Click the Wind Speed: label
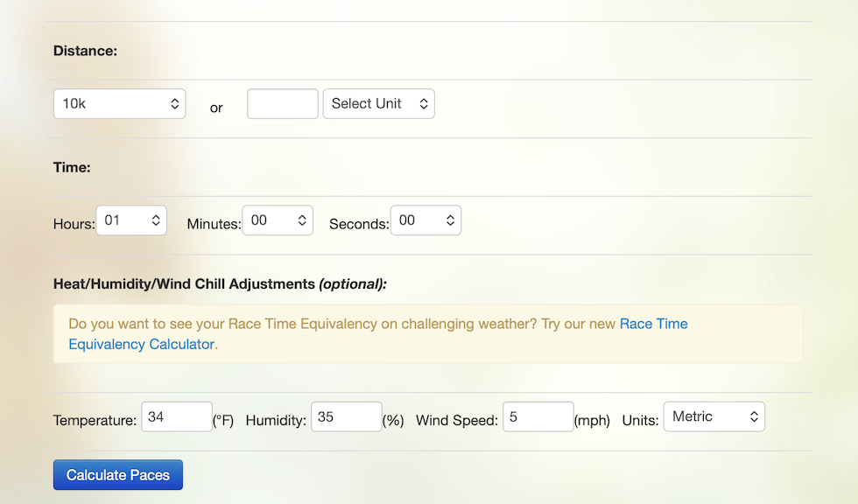Image resolution: width=858 pixels, height=504 pixels. pos(457,420)
